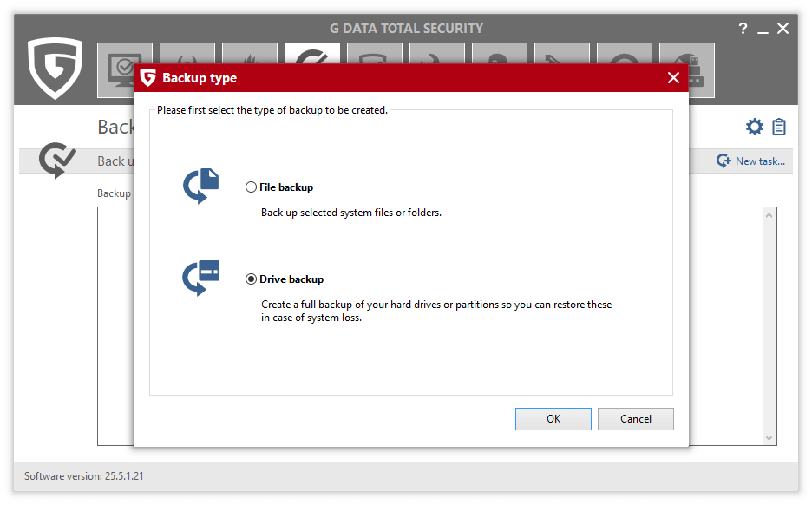Click scroll-up arrow of backup list
The height and width of the screenshot is (505, 812).
(769, 215)
